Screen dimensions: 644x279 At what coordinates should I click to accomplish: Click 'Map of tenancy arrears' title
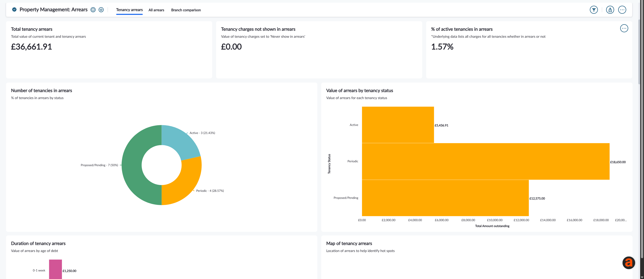click(x=349, y=243)
